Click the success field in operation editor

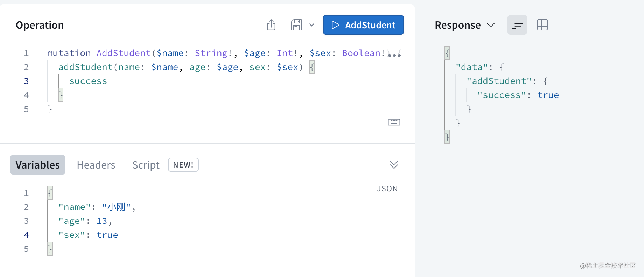pyautogui.click(x=88, y=81)
